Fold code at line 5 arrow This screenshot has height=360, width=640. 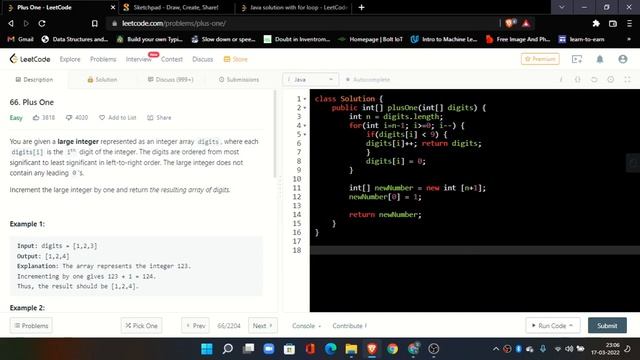pyautogui.click(x=305, y=135)
